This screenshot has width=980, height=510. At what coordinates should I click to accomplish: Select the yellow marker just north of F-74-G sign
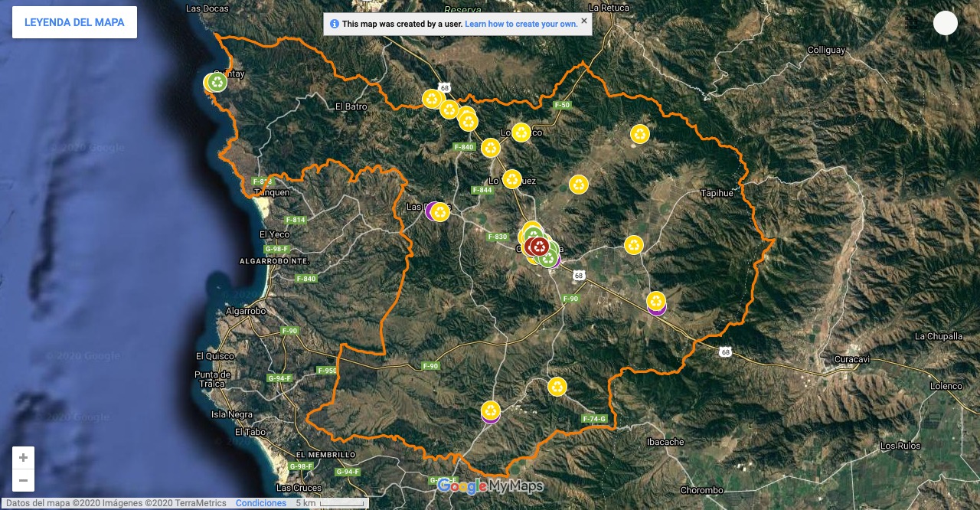coord(557,387)
